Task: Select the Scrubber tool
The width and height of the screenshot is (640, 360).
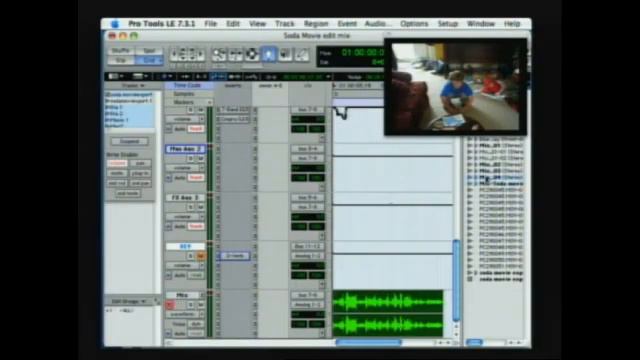Action: coord(285,54)
